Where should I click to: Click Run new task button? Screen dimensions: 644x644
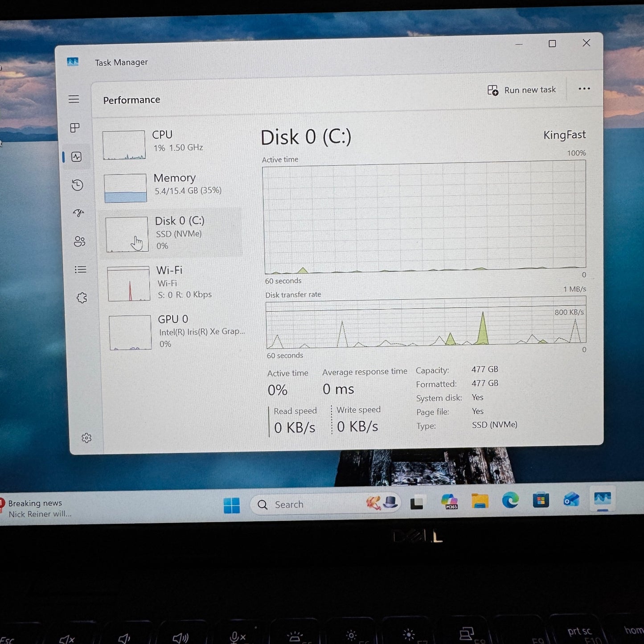521,90
